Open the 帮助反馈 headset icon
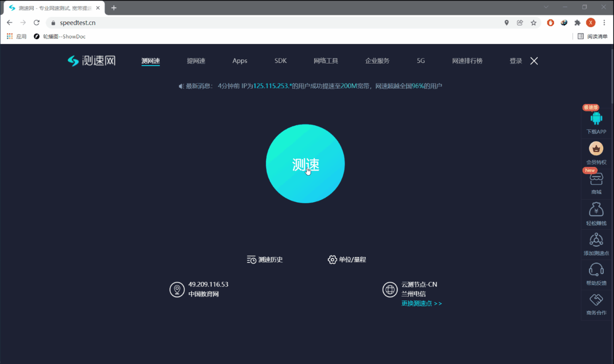The width and height of the screenshot is (614, 364). pos(596,270)
